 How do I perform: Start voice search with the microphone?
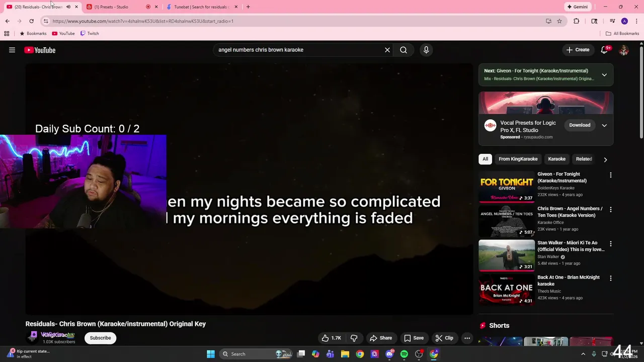tap(426, 50)
